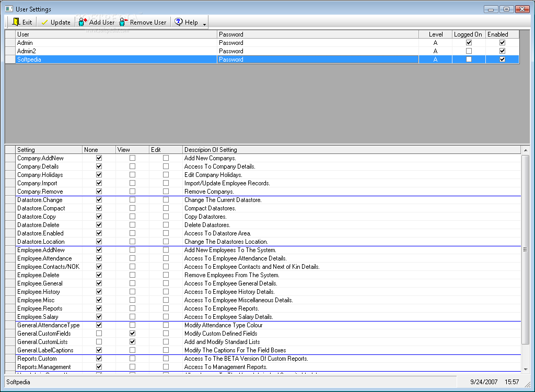Click the View column header
535x392 pixels.
click(132, 150)
